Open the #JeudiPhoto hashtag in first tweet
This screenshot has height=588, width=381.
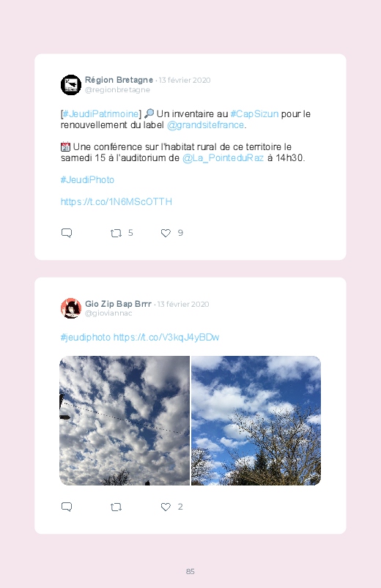pos(87,179)
